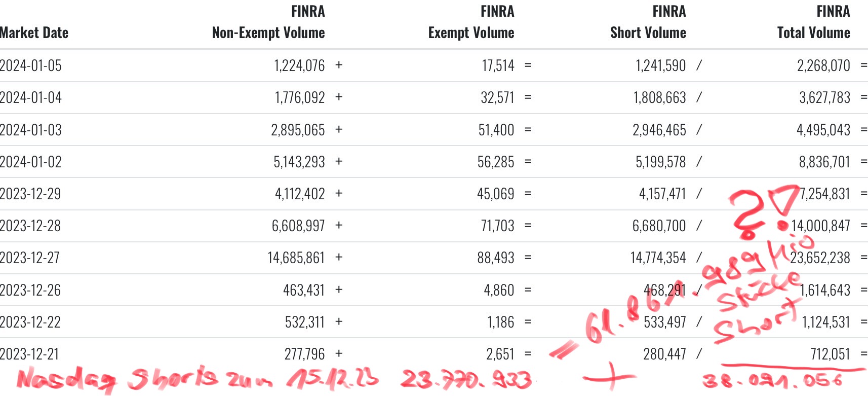Select short volume value 2,946,465

tap(659, 130)
